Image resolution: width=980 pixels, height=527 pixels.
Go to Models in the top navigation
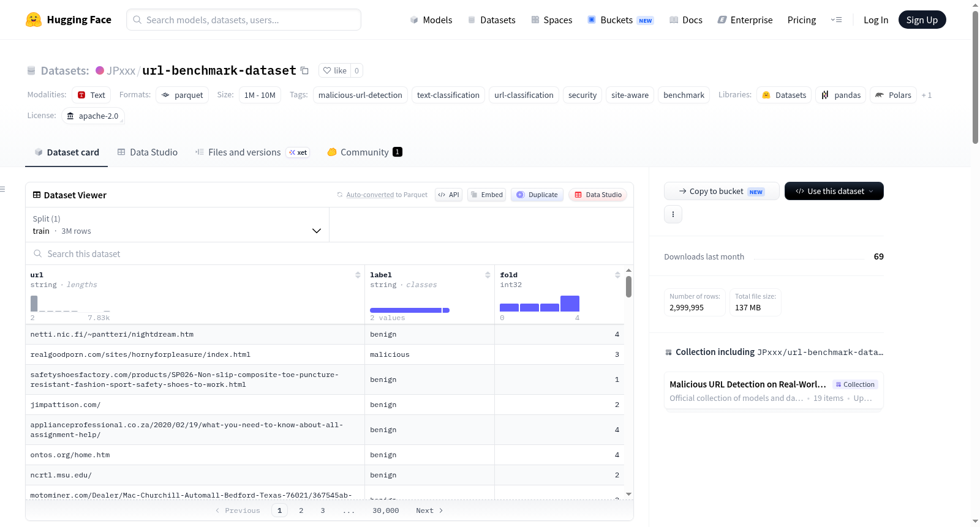pyautogui.click(x=431, y=20)
